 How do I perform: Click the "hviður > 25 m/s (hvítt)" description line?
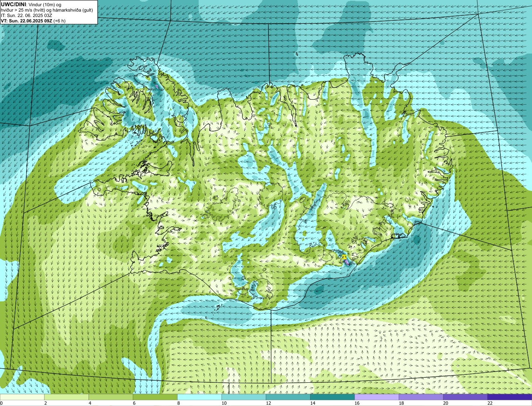click(47, 10)
